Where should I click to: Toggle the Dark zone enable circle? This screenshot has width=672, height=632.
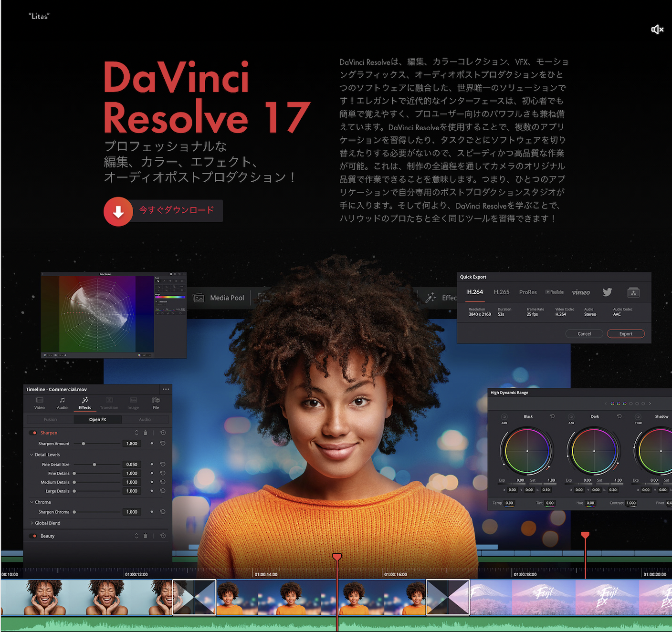[x=571, y=416]
